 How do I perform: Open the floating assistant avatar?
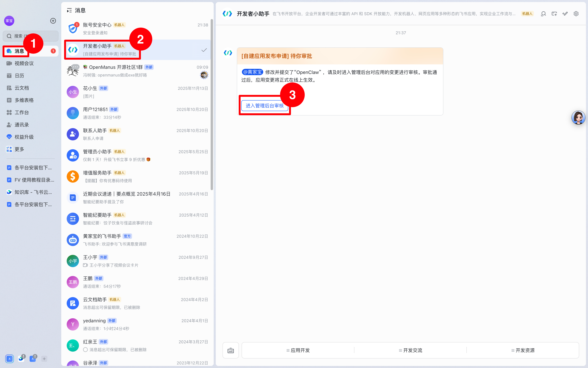(578, 118)
